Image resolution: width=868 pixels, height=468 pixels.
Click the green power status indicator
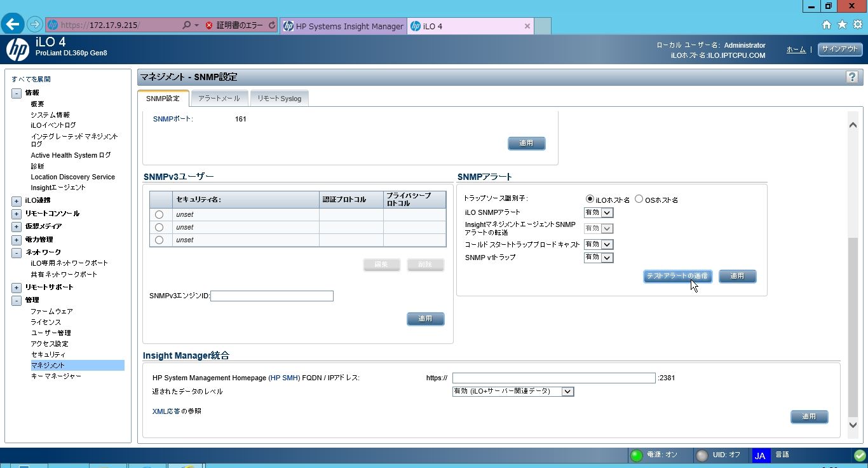tap(636, 455)
